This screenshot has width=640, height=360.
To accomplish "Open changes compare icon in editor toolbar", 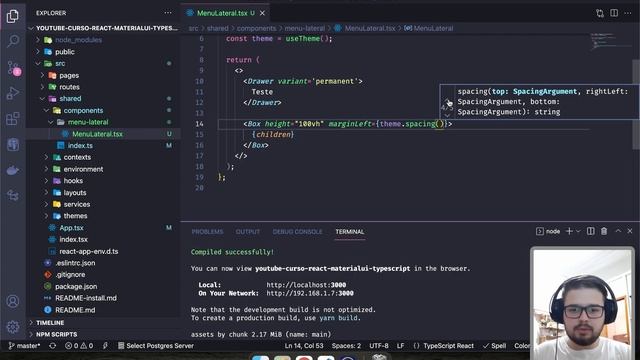I will 600,13.
